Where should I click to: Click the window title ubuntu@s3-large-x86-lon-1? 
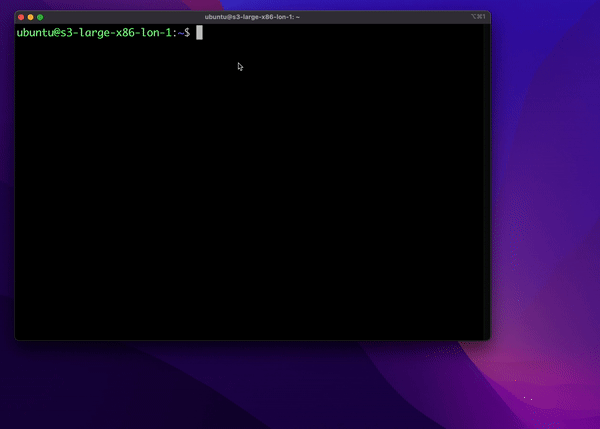point(252,17)
